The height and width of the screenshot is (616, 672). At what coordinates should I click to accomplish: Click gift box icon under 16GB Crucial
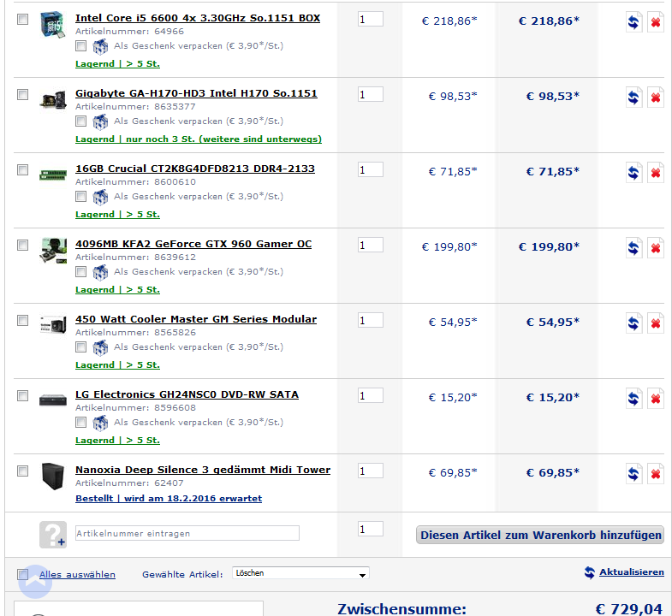click(x=100, y=197)
